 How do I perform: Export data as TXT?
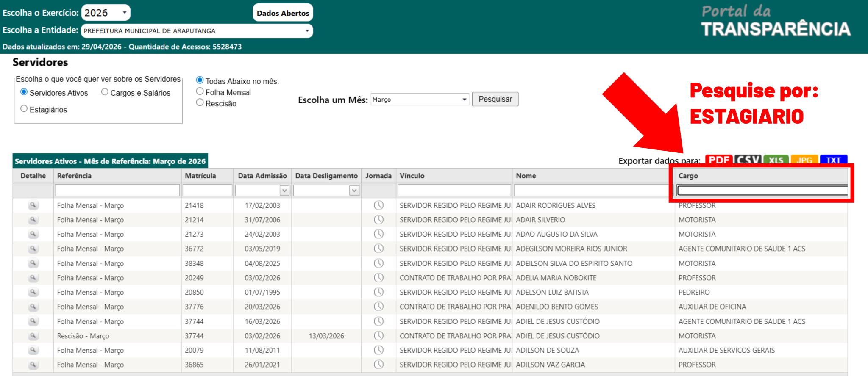(x=833, y=160)
